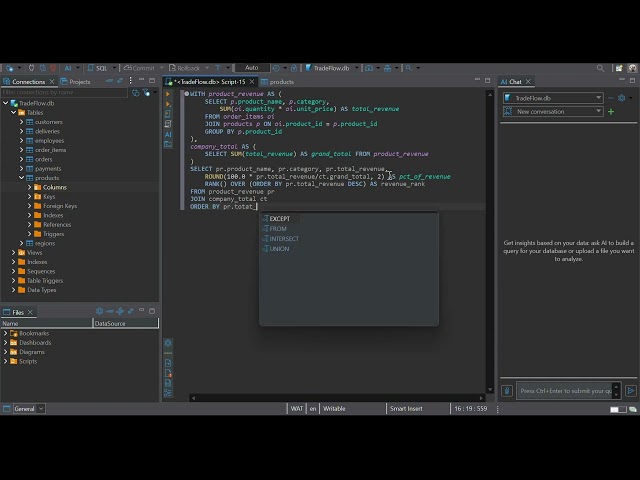Open the New conversation dropdown
Screen dimensions: 640x480
point(553,111)
